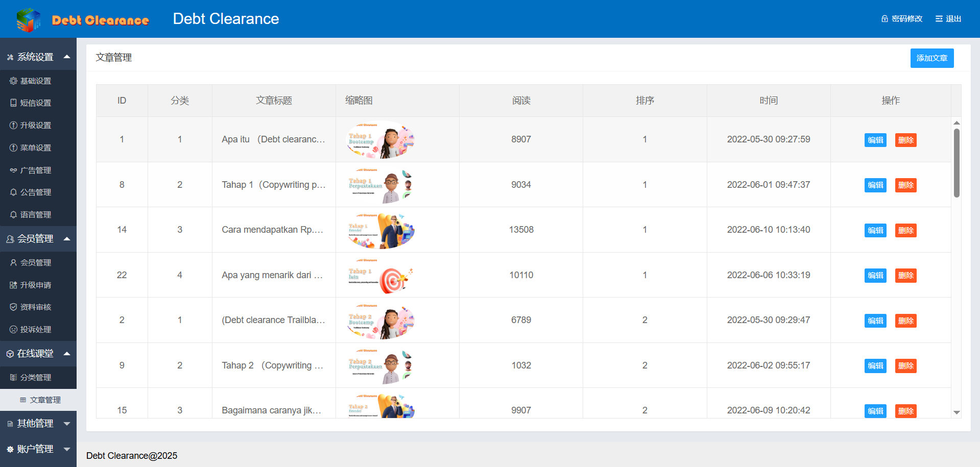Click the 短信设置 phone icon

pos(13,103)
